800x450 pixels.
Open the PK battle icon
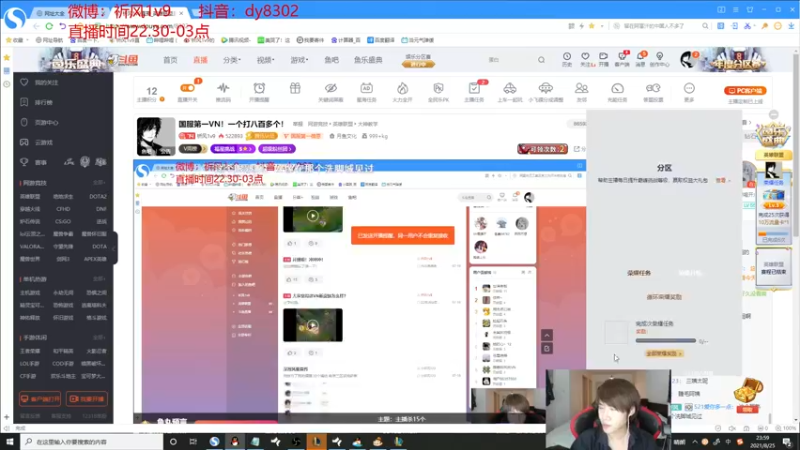[438, 88]
